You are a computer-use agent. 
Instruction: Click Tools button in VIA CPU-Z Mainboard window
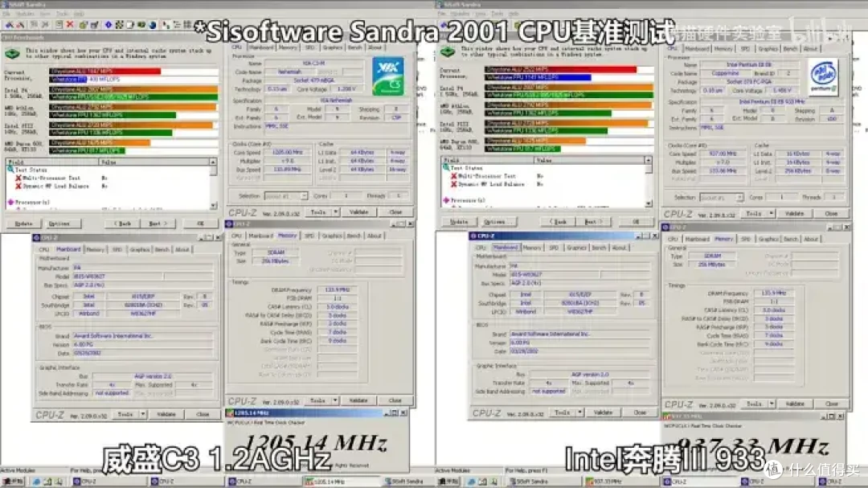(x=125, y=414)
